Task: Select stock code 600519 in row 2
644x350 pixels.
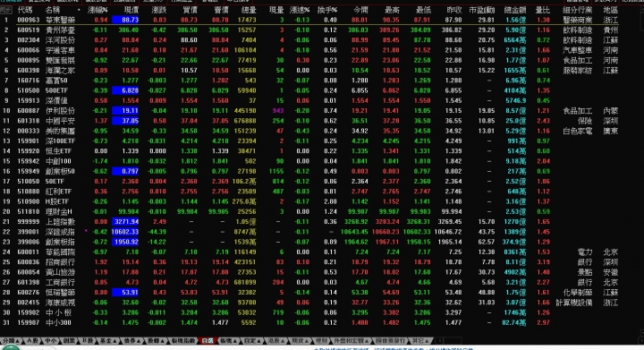Action: (x=29, y=30)
